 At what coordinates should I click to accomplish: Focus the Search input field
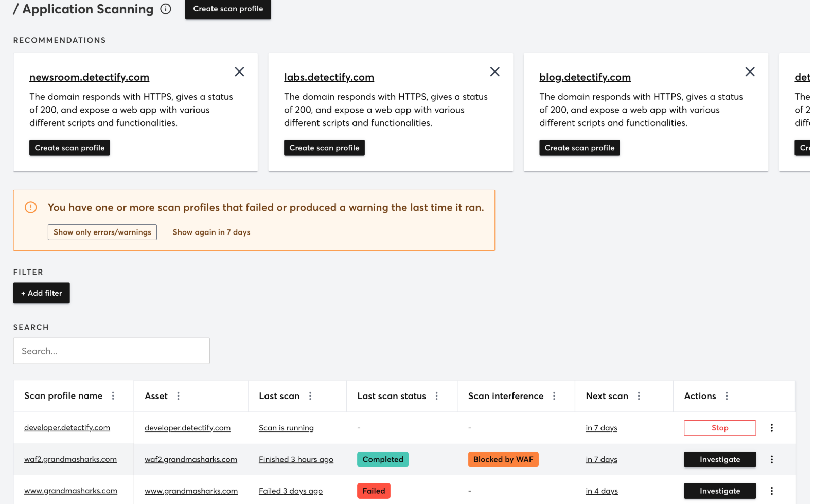[x=112, y=351]
